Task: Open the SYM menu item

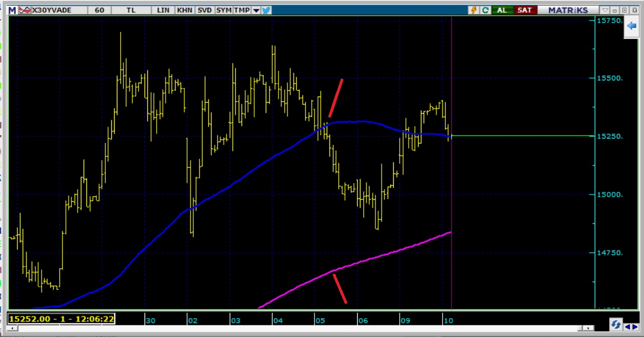Action: [224, 10]
